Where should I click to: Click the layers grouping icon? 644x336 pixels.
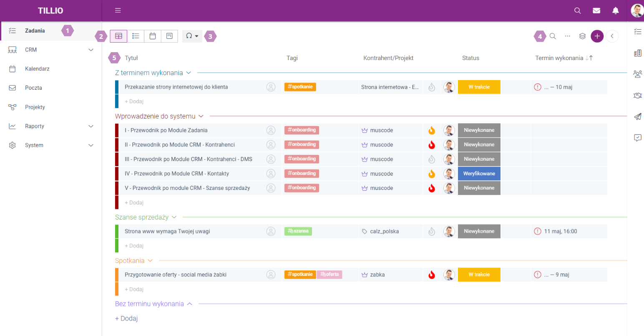coord(583,36)
